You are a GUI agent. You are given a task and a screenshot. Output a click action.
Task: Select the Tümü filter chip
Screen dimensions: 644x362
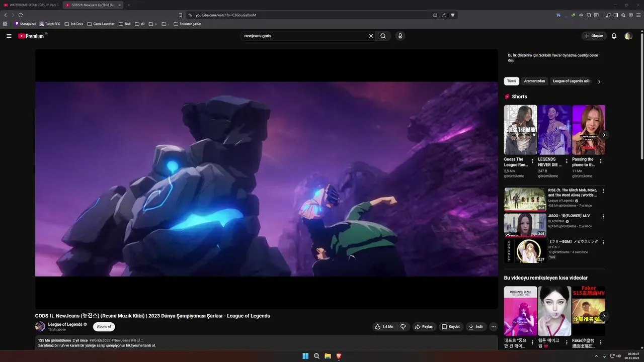(512, 81)
